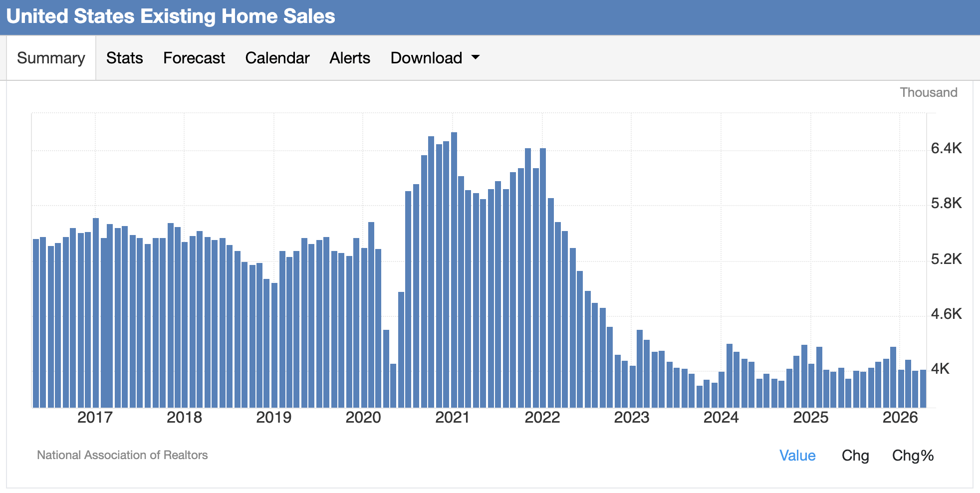
Task: Switch chart to Chg mode
Action: click(x=855, y=455)
